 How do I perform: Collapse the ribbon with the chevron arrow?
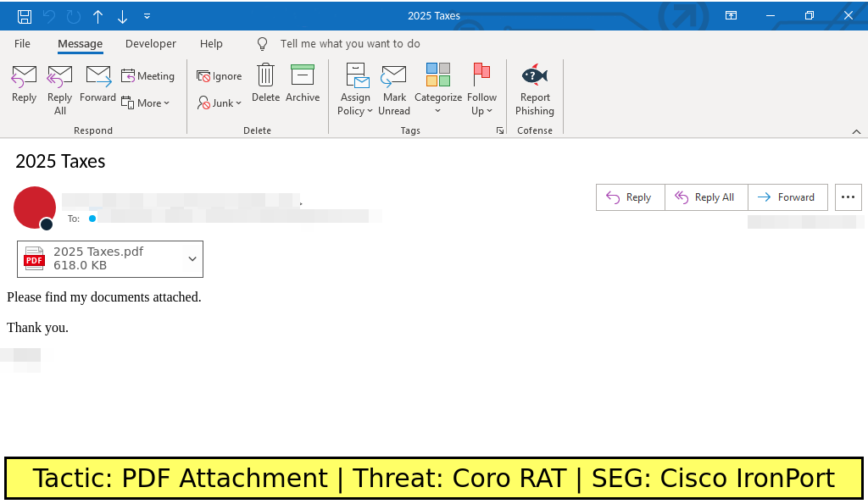856,131
